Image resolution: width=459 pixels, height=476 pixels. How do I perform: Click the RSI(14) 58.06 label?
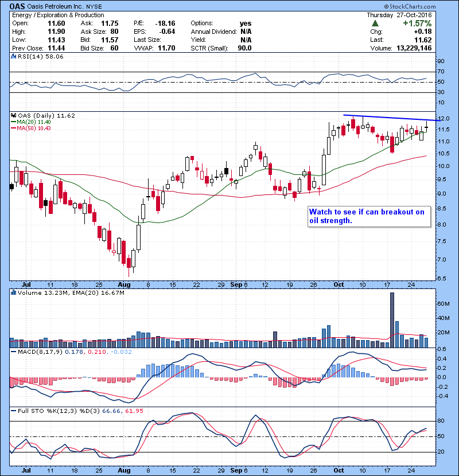40,56
